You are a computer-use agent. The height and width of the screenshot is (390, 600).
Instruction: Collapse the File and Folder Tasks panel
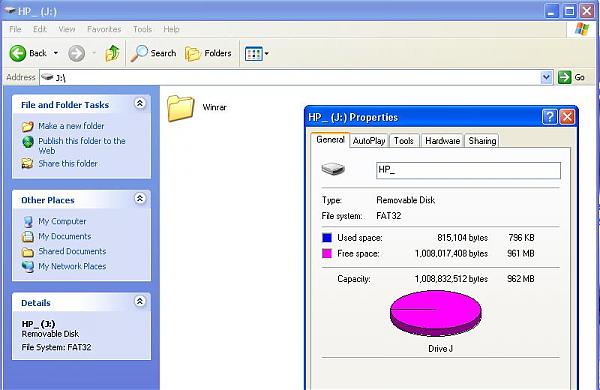click(140, 103)
